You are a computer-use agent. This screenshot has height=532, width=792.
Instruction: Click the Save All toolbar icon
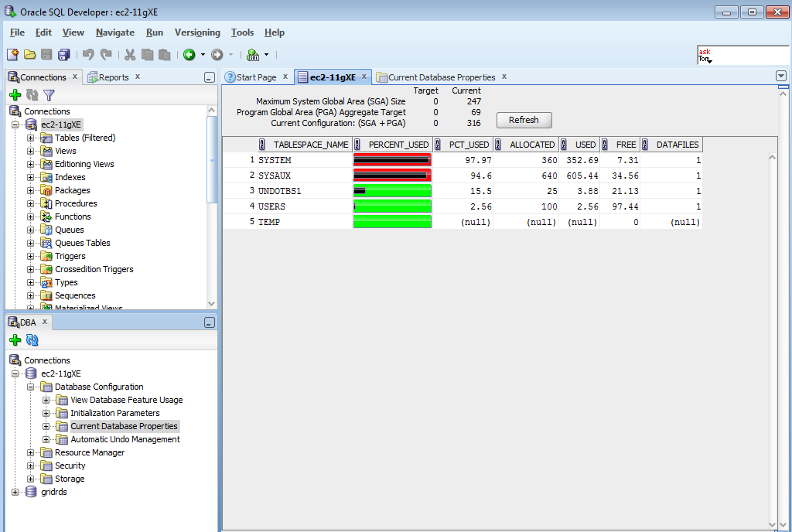[64, 54]
